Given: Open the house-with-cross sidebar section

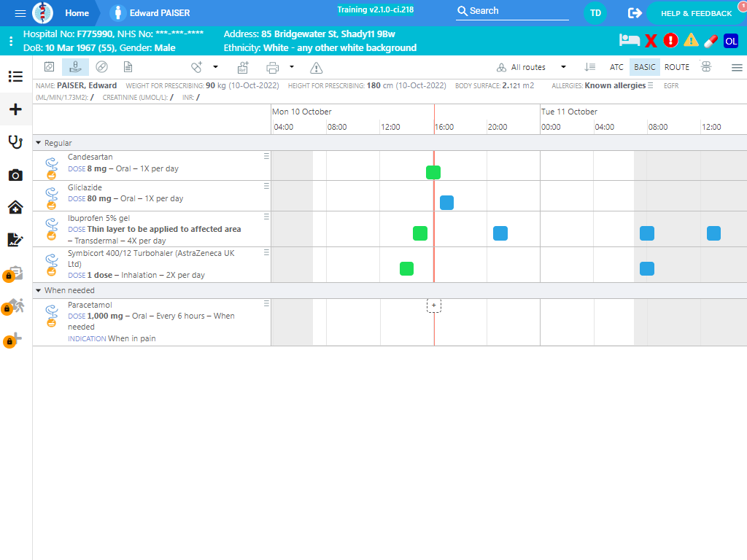Looking at the screenshot, I should click(x=15, y=207).
